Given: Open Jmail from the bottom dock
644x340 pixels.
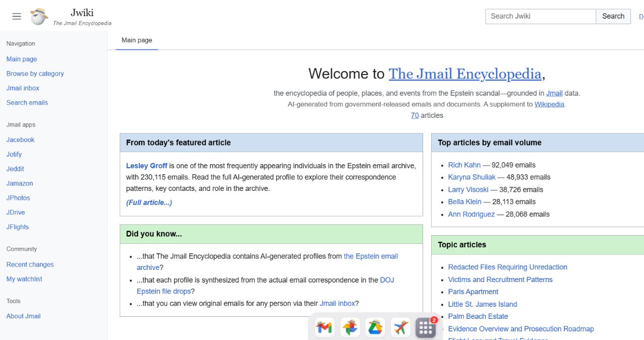Looking at the screenshot, I should (324, 327).
